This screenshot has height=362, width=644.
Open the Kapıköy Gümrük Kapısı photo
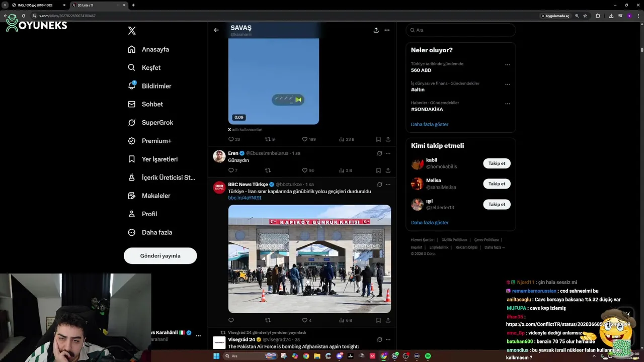pyautogui.click(x=309, y=258)
